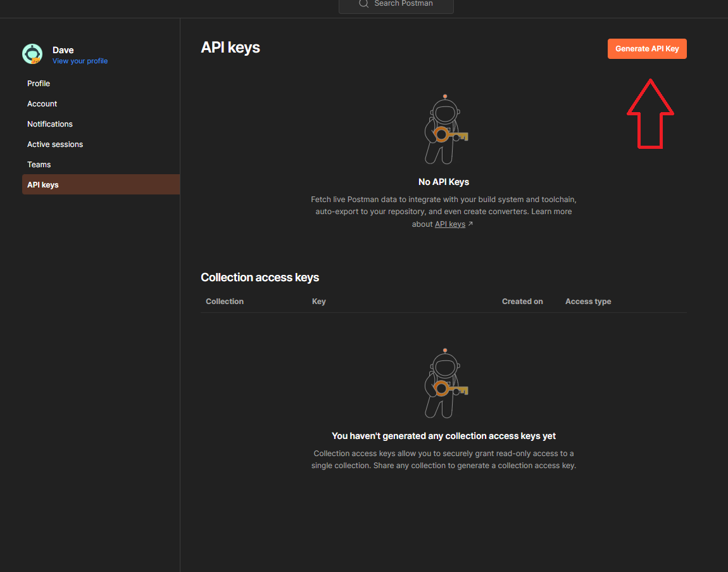The image size is (728, 572).
Task: Click the Collection column header
Action: 225,302
